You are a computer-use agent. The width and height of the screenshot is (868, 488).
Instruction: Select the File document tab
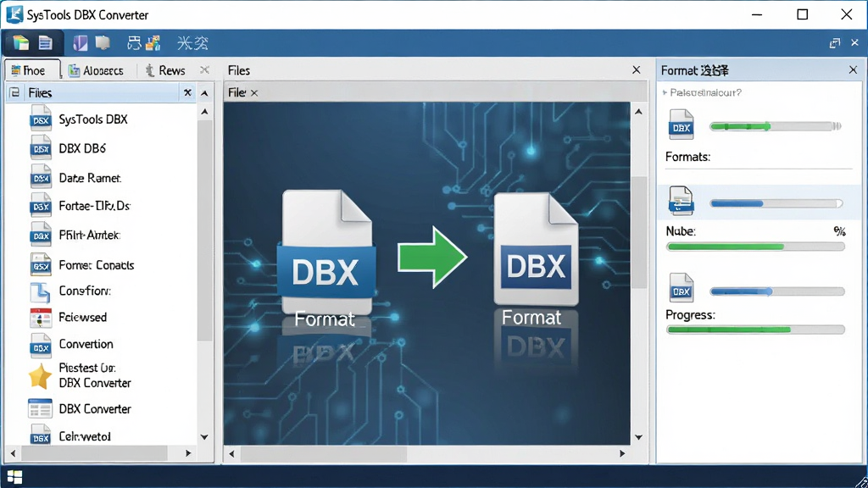pos(236,92)
